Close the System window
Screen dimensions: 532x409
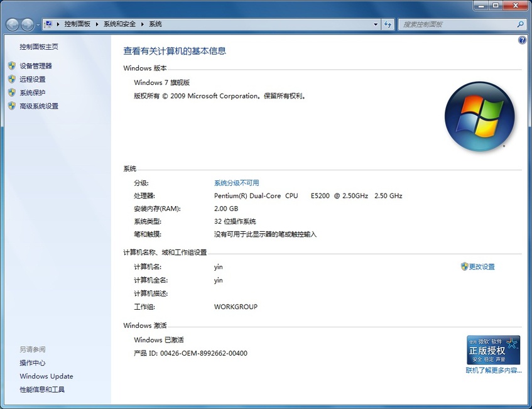pyautogui.click(x=516, y=6)
